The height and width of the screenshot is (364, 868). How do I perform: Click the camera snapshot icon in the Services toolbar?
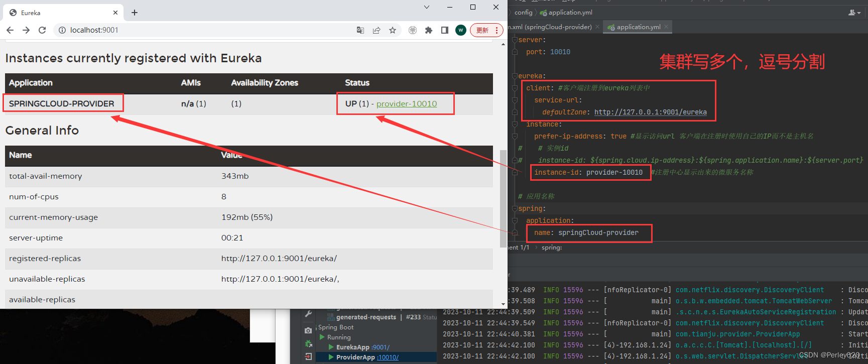pyautogui.click(x=308, y=330)
